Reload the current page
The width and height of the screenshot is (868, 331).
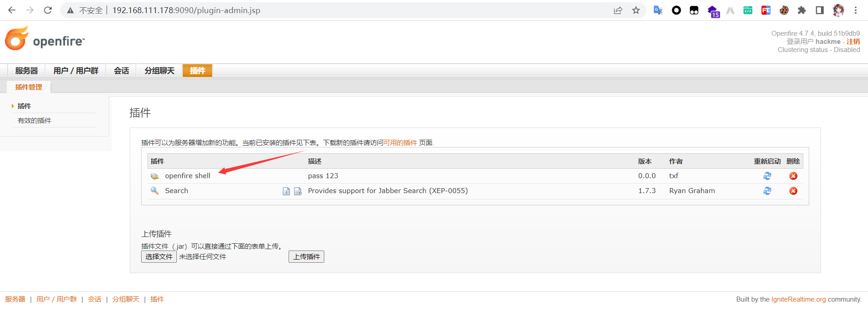(x=48, y=10)
